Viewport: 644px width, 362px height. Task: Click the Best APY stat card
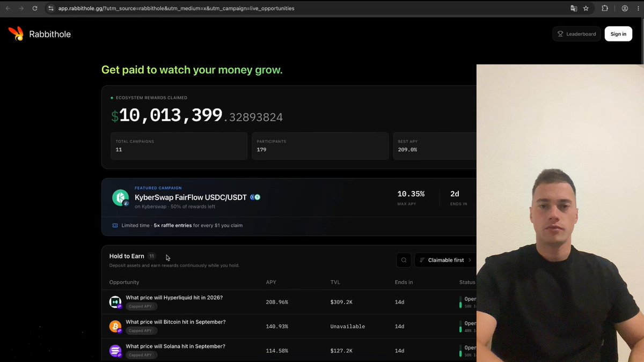click(x=435, y=146)
